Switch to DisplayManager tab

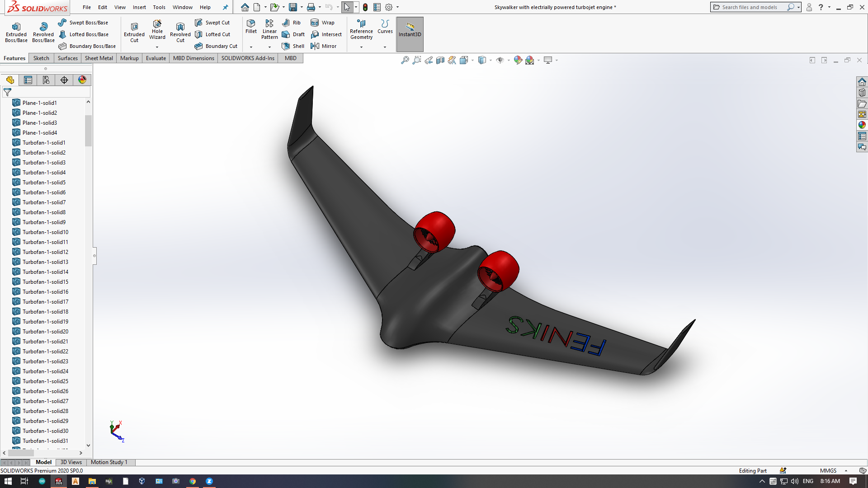tap(82, 80)
